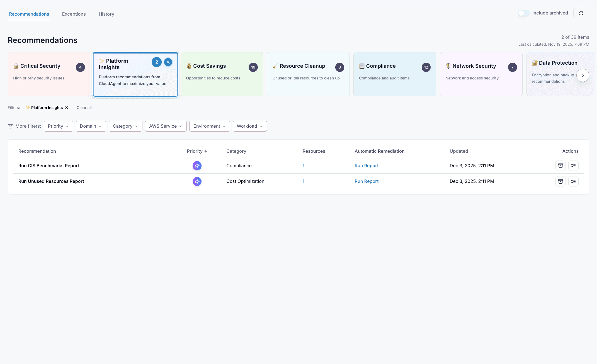Click Clear all to remove filters
Screen dimensions: 597x364
84,108
